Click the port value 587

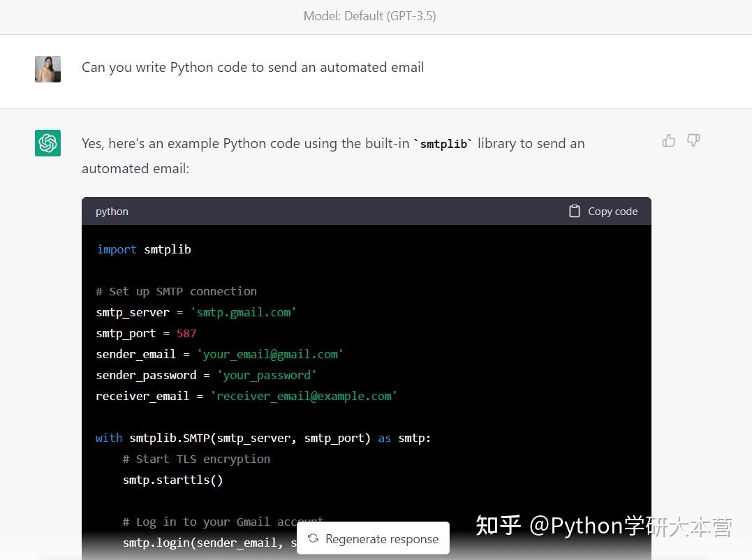click(x=186, y=333)
